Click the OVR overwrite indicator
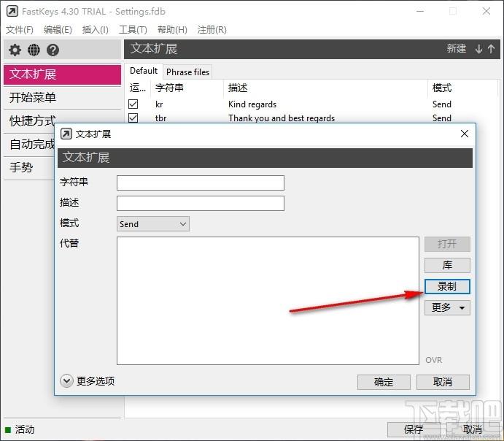The width and height of the screenshot is (504, 441). pos(433,360)
